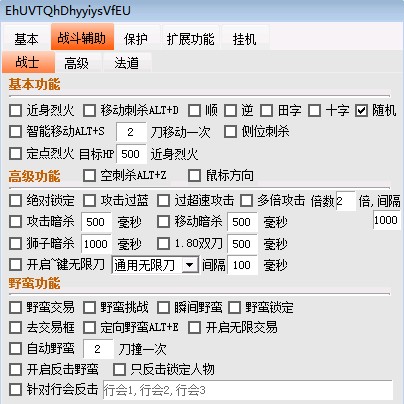Image resolution: width=404 pixels, height=404 pixels.
Task: Open the 法道 sub-tab
Action: coord(127,63)
